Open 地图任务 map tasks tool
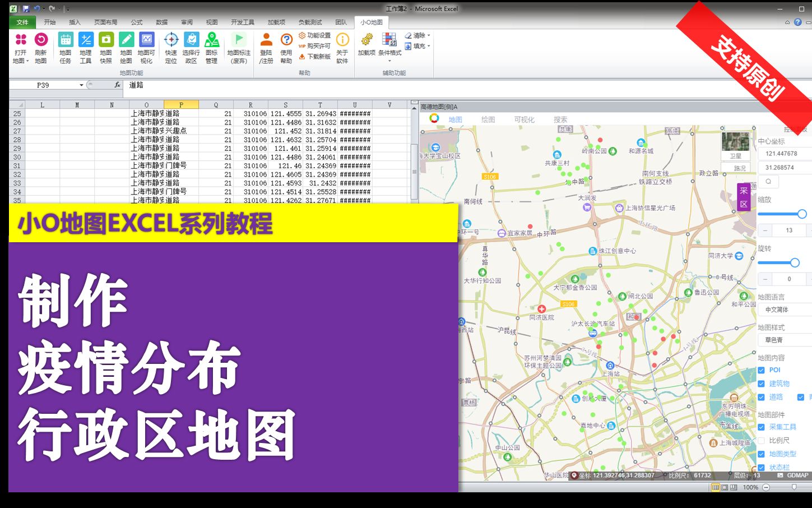 [x=66, y=48]
